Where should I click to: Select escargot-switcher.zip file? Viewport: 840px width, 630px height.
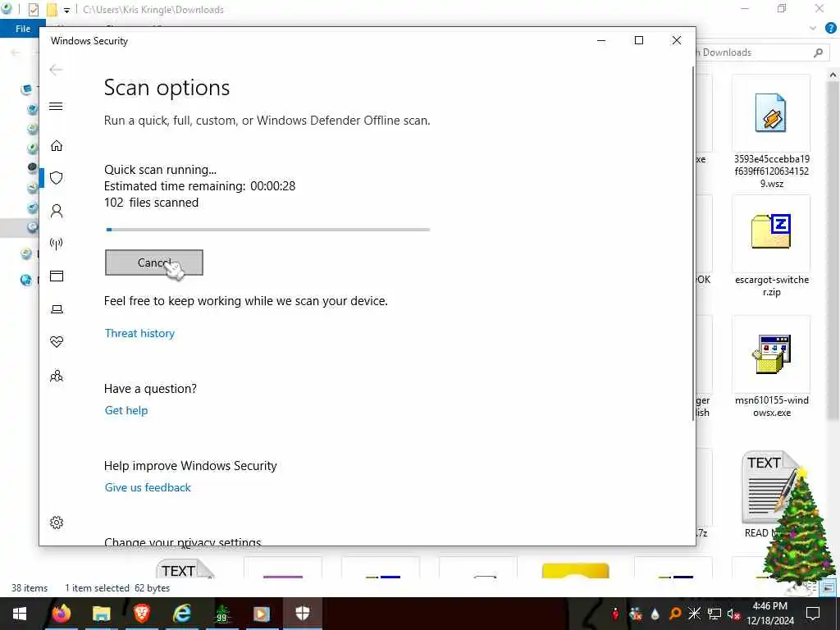771,246
